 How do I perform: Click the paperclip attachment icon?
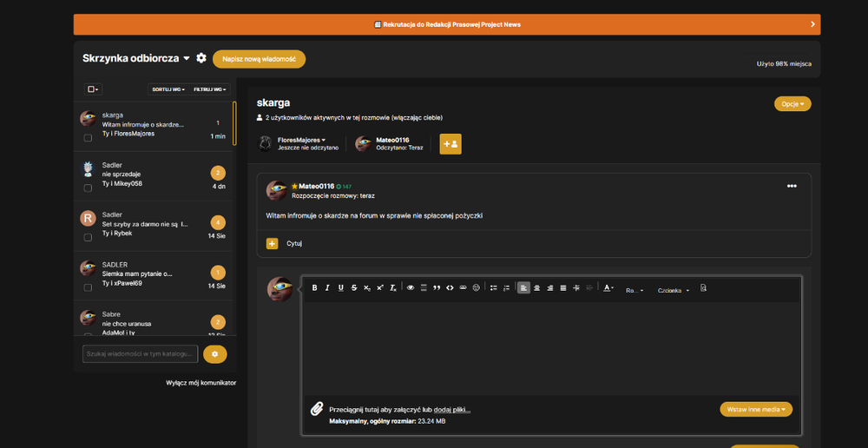click(x=316, y=410)
